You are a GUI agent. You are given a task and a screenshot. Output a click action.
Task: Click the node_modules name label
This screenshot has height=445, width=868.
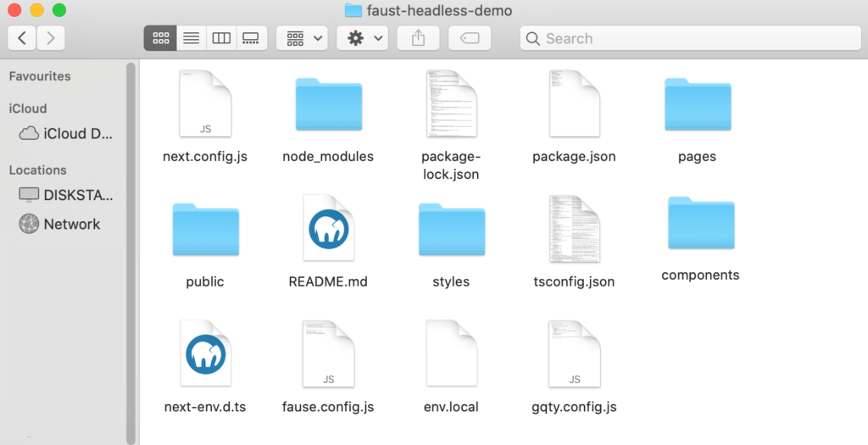tap(328, 157)
